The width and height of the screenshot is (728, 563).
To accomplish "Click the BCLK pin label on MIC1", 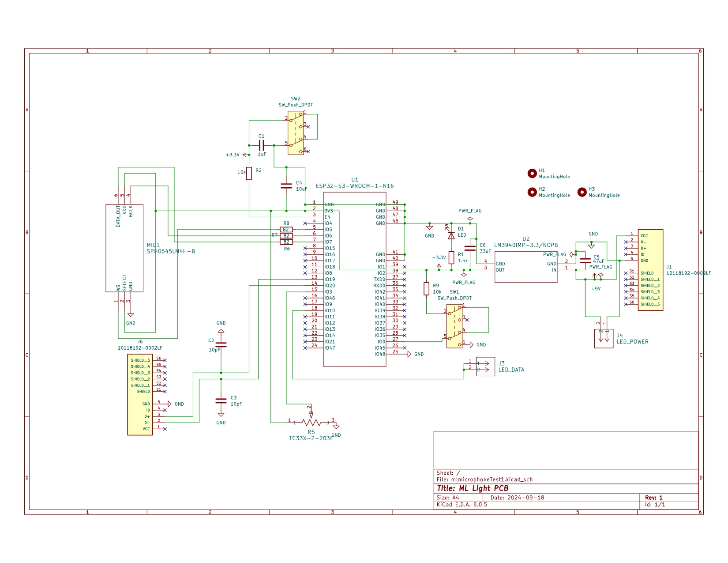I will 131,211.
